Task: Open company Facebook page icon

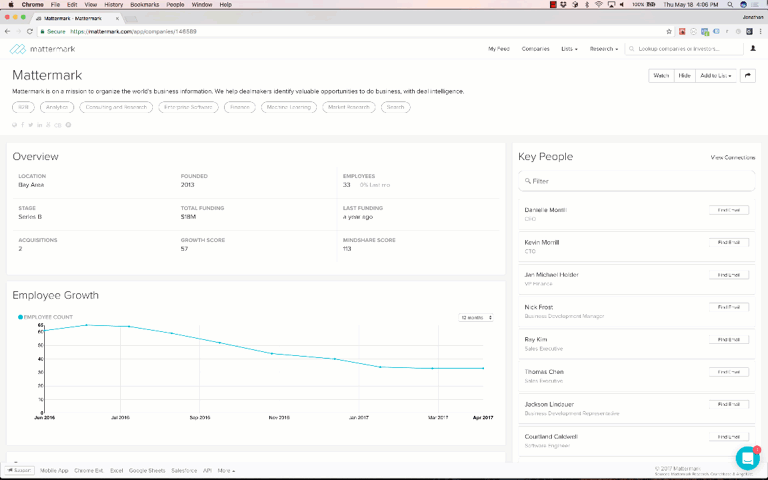Action: 23,125
